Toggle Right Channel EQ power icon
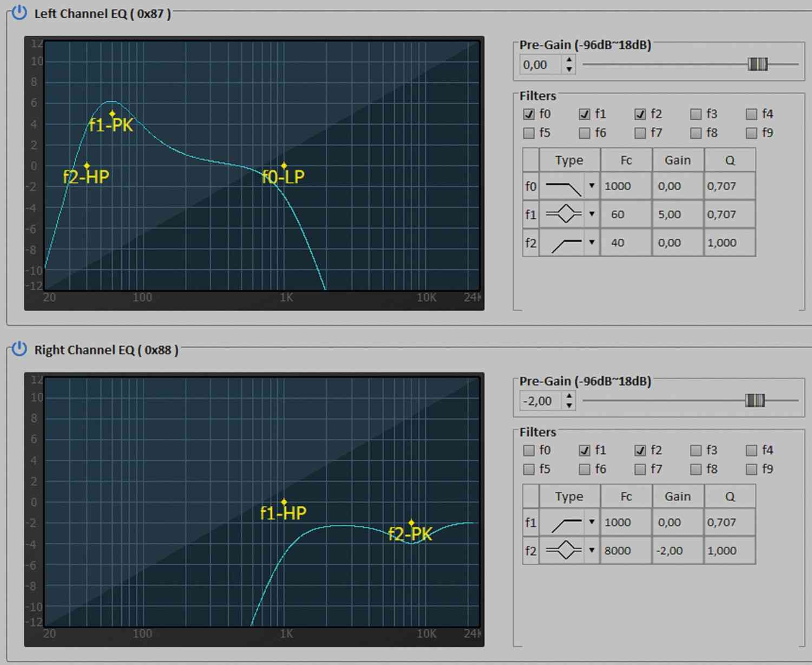This screenshot has width=812, height=665. coord(19,349)
